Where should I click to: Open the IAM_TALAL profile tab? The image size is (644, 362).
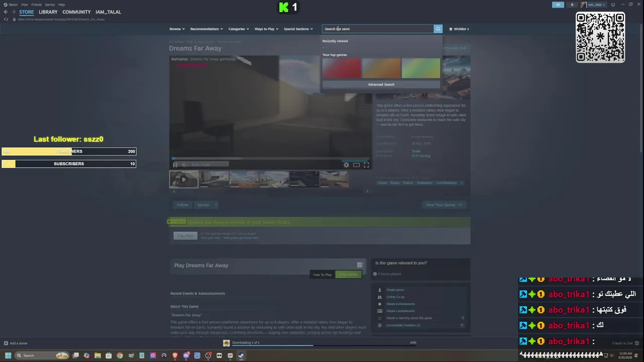point(108,12)
